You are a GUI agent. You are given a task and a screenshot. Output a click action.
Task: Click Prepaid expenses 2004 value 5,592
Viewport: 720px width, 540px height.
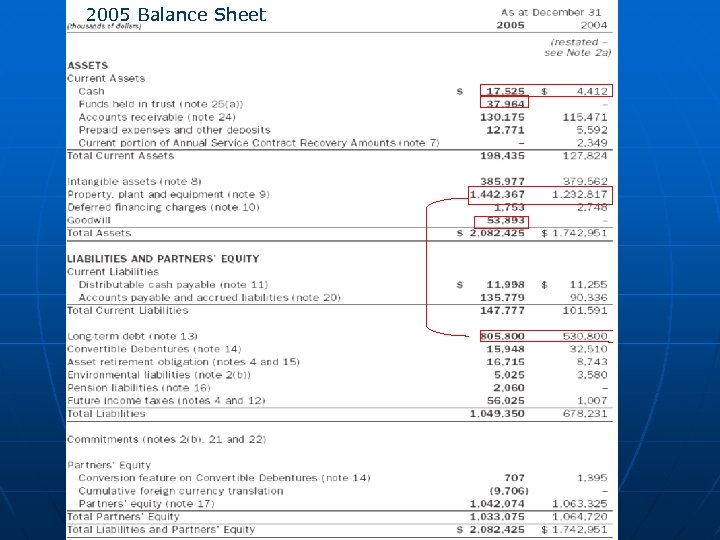click(592, 130)
